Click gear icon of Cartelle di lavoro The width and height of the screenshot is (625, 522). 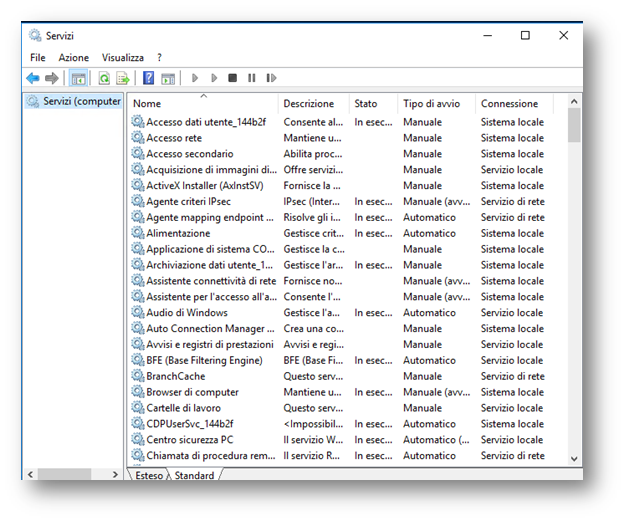point(138,408)
